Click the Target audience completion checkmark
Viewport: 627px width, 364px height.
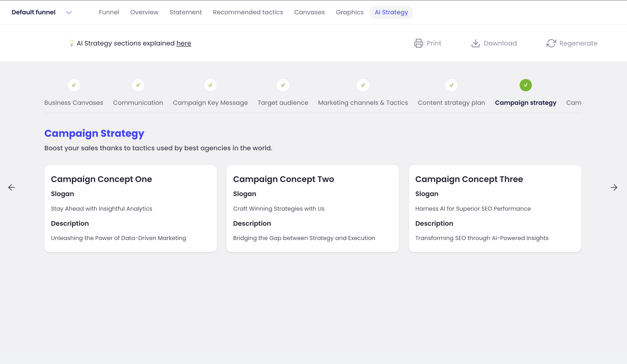(283, 85)
